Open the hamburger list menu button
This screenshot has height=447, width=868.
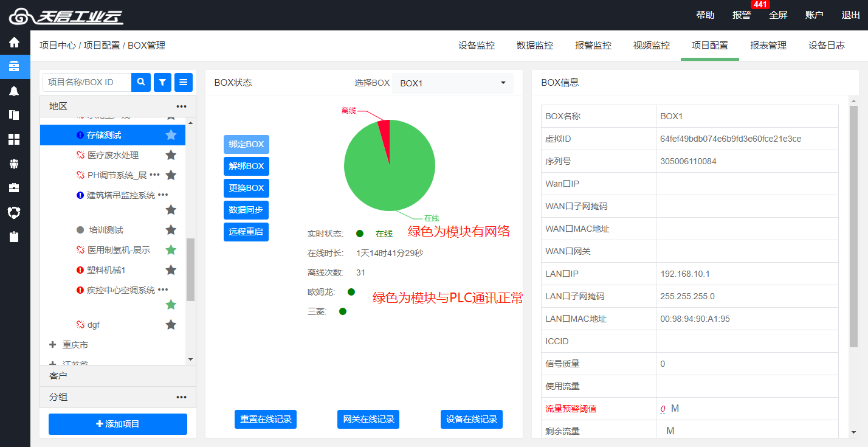pos(184,82)
